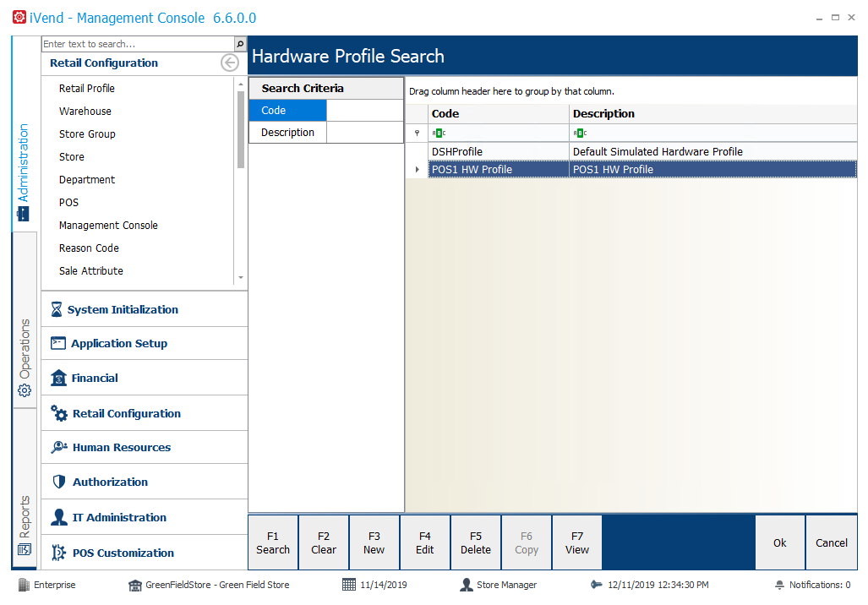Click the Application Setup window icon
The height and width of the screenshot is (605, 868).
click(58, 343)
